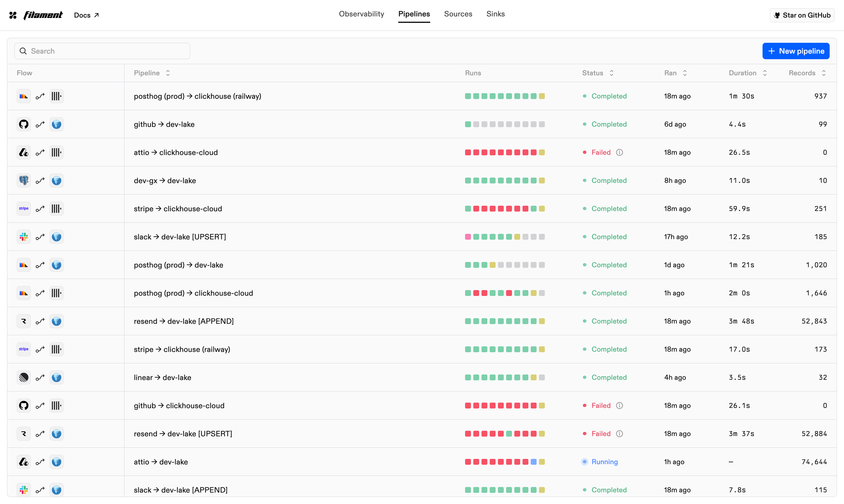Click Slack source icon in slack → dev-lake [APPEND] row

pyautogui.click(x=24, y=490)
